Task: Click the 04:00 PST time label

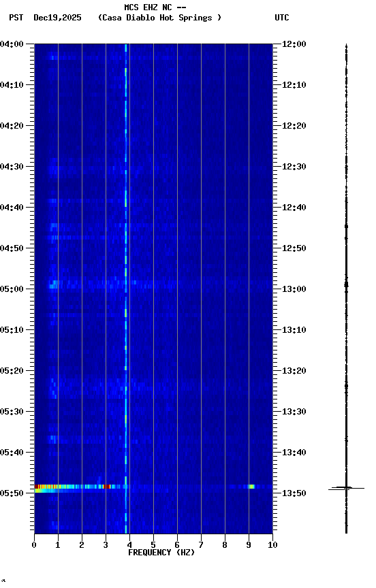Action: tap(12, 44)
